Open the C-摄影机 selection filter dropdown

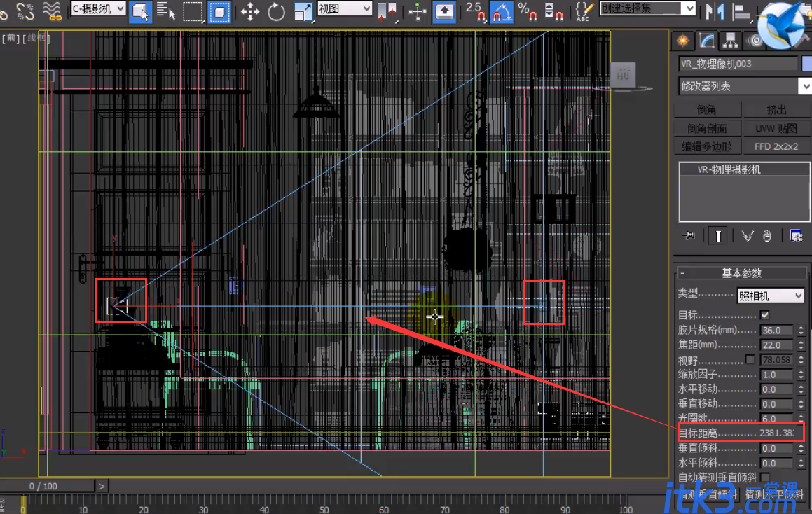point(98,8)
